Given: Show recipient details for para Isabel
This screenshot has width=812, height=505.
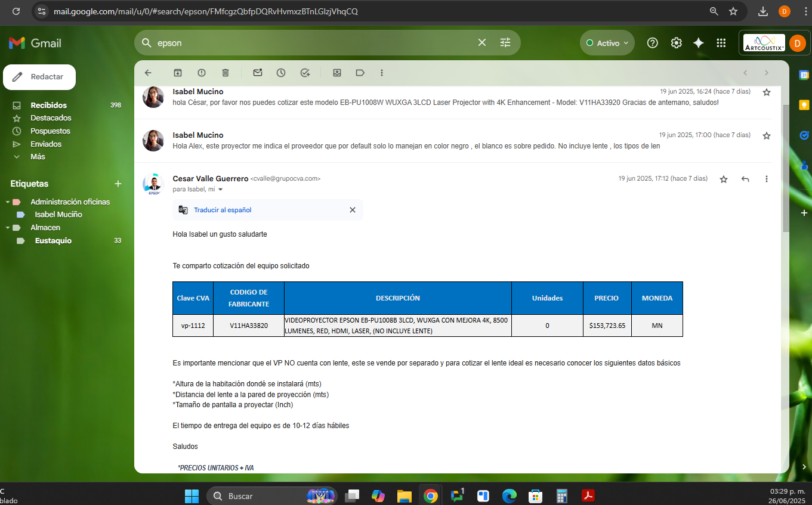Looking at the screenshot, I should (220, 190).
